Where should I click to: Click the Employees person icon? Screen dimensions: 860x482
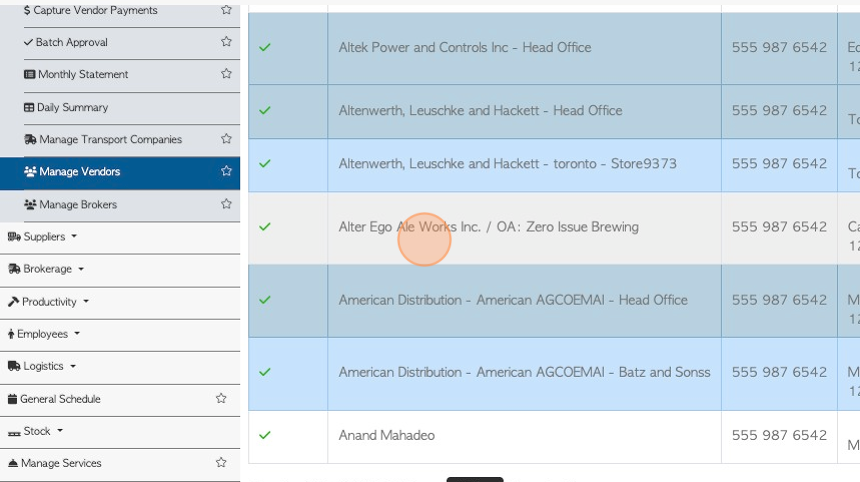[11, 334]
